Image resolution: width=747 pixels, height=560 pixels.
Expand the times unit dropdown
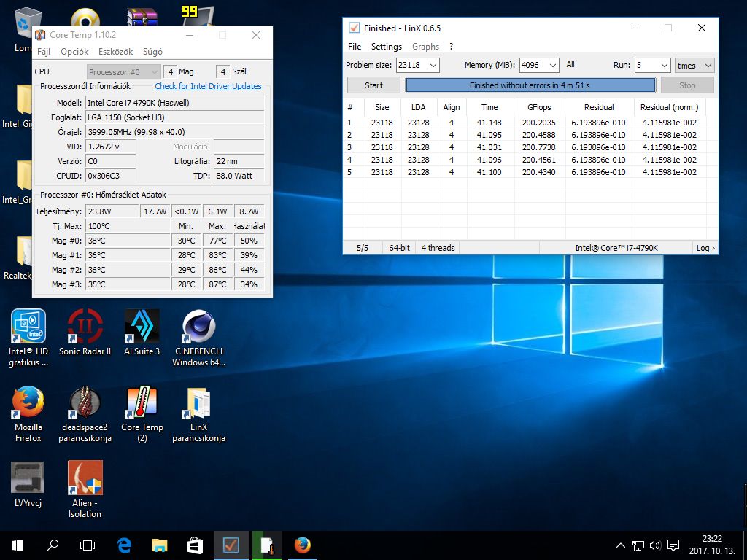[x=694, y=65]
